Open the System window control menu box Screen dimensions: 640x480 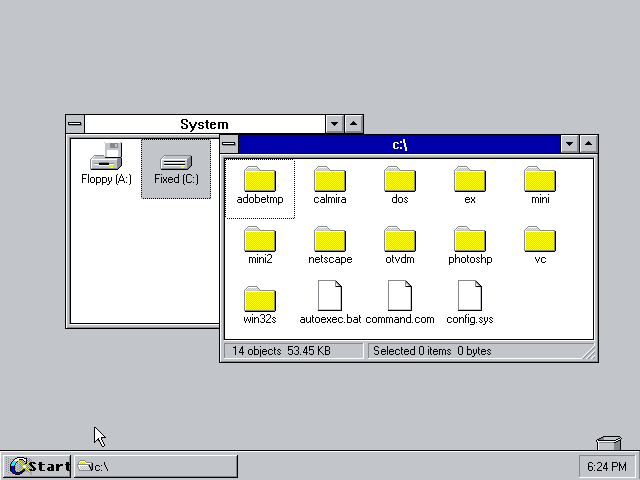pos(75,124)
